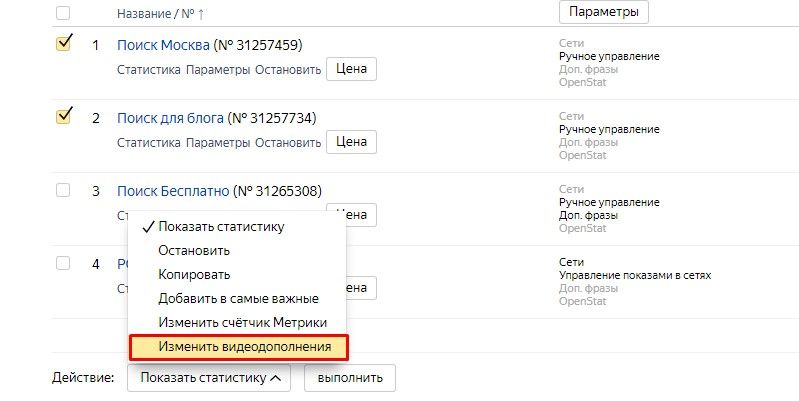Open the Поиск Москва campaign link

pos(163,45)
